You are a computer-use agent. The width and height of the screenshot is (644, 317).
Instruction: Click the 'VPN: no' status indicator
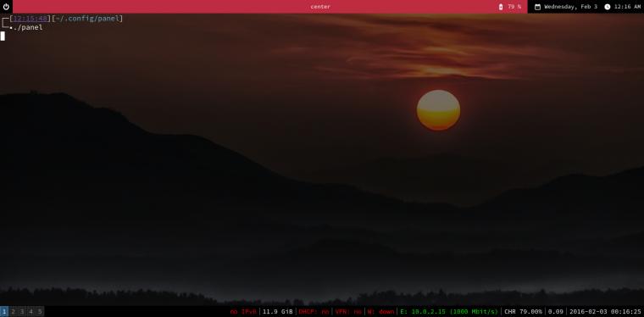[348, 312]
